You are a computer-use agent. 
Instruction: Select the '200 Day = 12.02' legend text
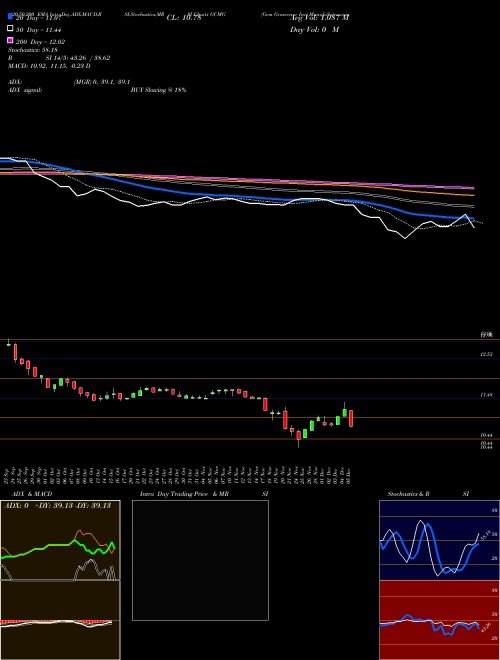40,42
